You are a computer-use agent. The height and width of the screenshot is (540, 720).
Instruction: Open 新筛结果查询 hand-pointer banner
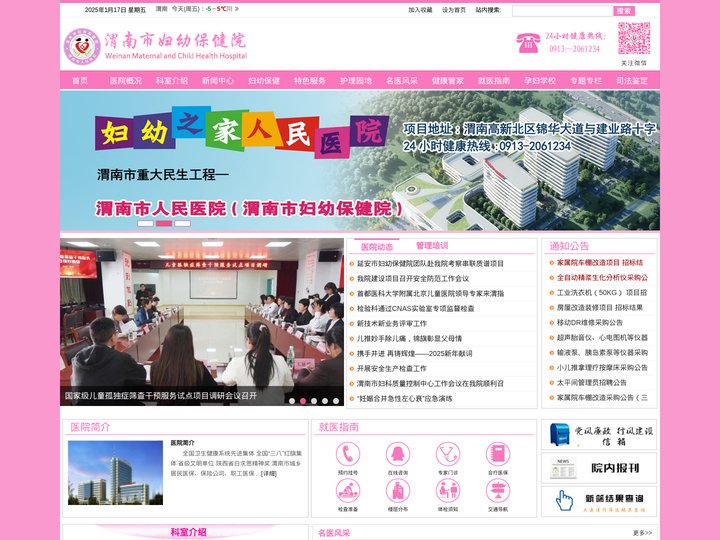click(x=599, y=501)
